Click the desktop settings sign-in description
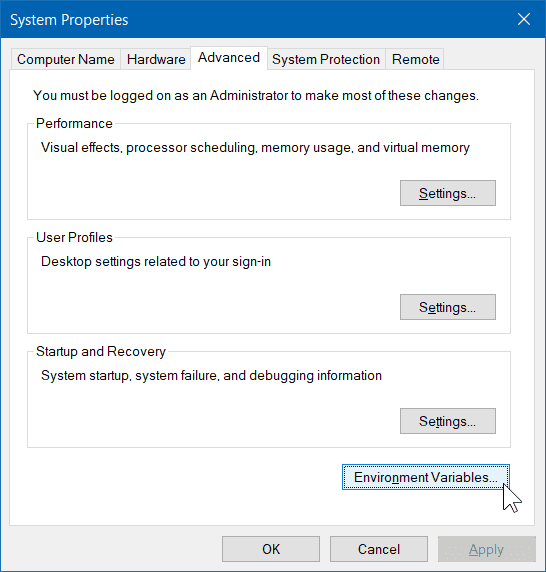546x572 pixels. click(x=156, y=262)
